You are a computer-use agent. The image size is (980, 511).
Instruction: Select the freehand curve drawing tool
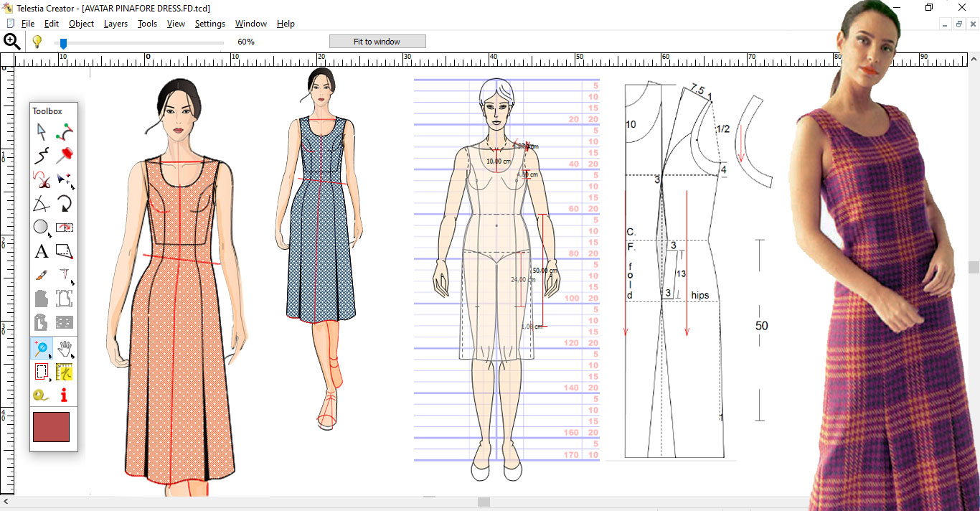[x=42, y=155]
